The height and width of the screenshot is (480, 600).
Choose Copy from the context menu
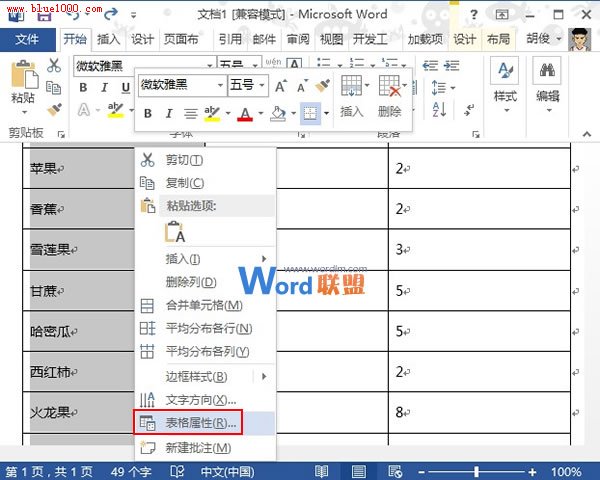(x=206, y=183)
